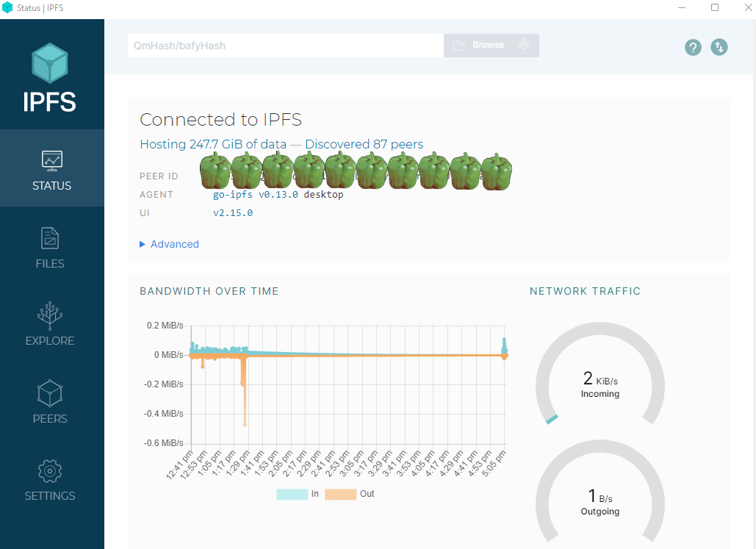The image size is (756, 549).
Task: Open the Files page icon
Action: 50,238
